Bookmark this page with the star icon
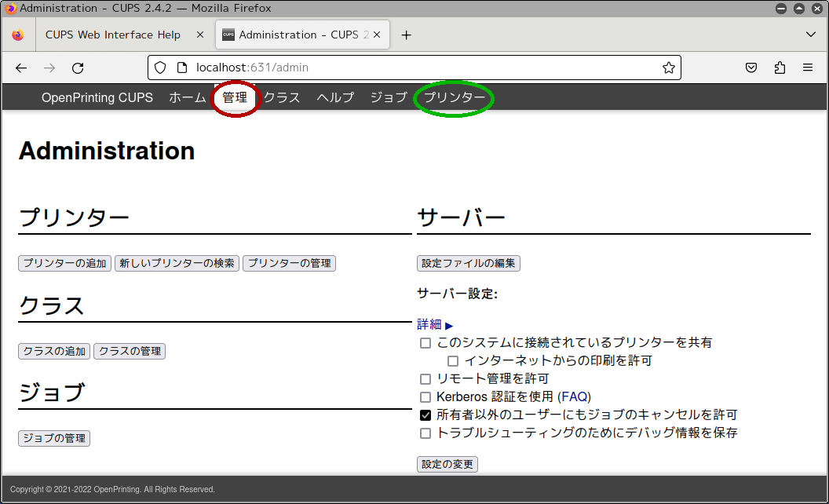 click(668, 68)
